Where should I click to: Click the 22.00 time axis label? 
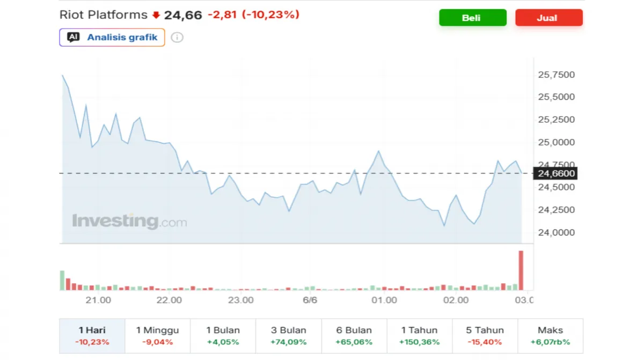tap(169, 300)
